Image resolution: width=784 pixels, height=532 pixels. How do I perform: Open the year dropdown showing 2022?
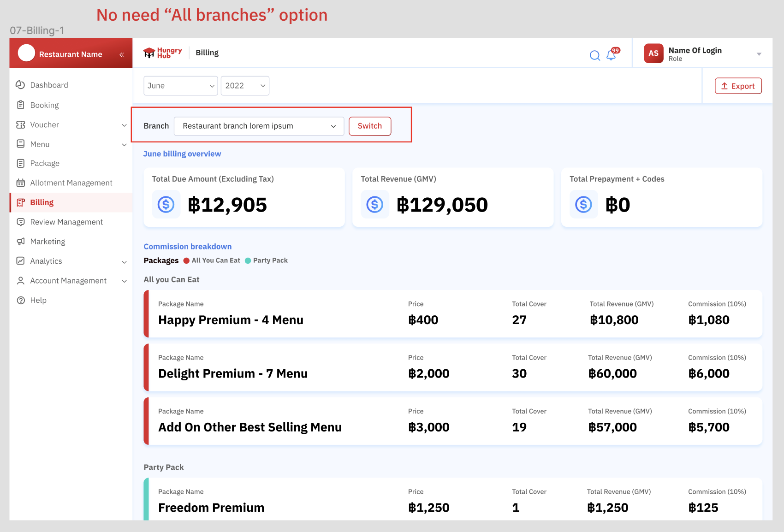pyautogui.click(x=245, y=86)
